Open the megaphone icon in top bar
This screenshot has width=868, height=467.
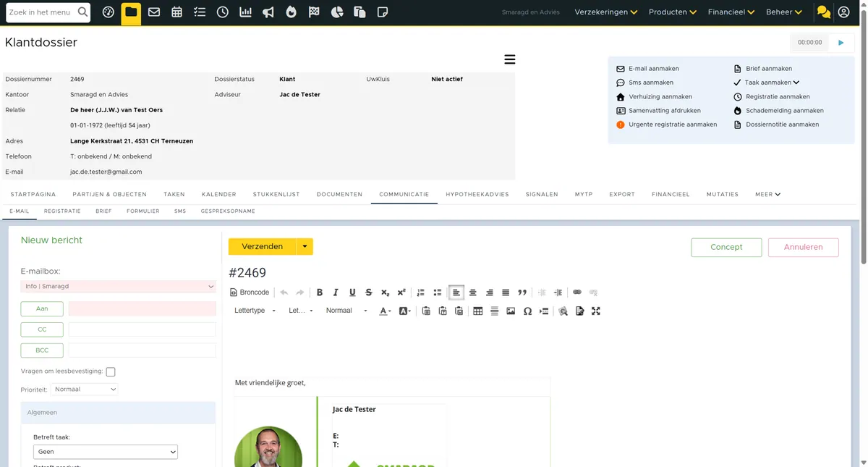tap(268, 12)
